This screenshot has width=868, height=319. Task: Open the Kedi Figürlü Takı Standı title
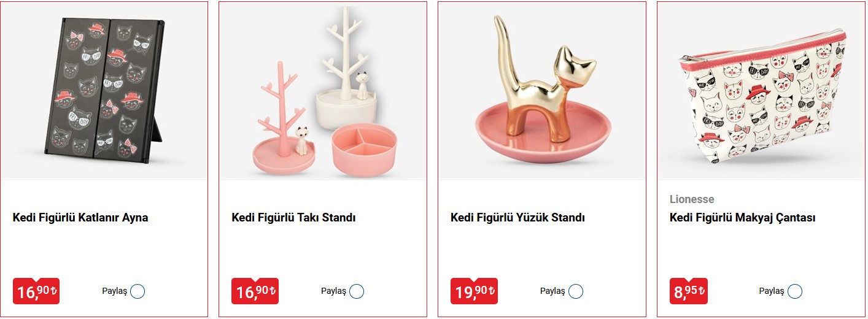coord(293,218)
